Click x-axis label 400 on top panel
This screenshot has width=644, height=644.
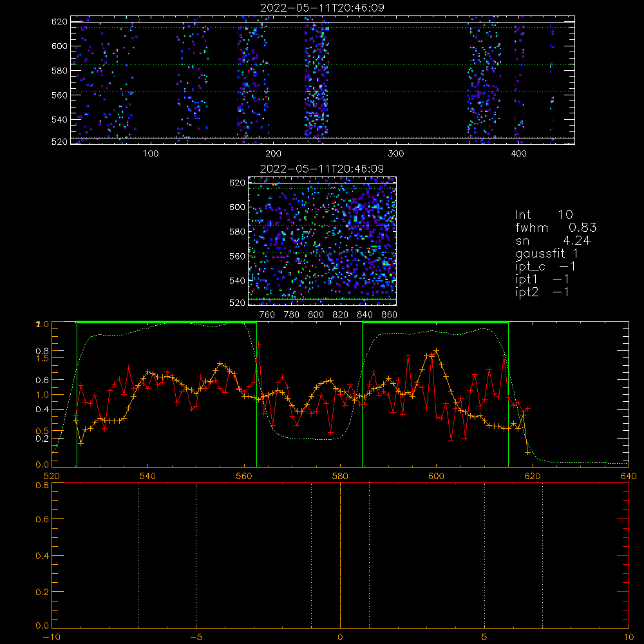(x=518, y=154)
